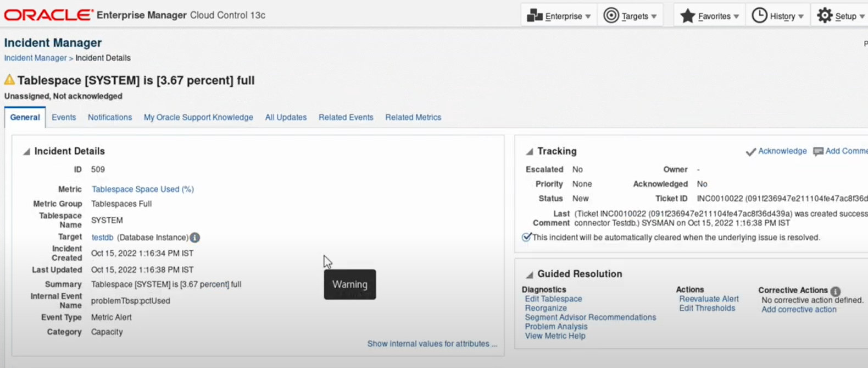Click the Capacity category value
Image resolution: width=868 pixels, height=368 pixels.
pyautogui.click(x=107, y=332)
